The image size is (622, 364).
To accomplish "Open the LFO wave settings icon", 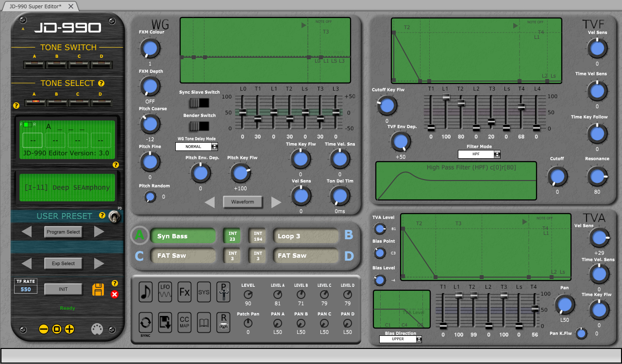I will pos(165,292).
